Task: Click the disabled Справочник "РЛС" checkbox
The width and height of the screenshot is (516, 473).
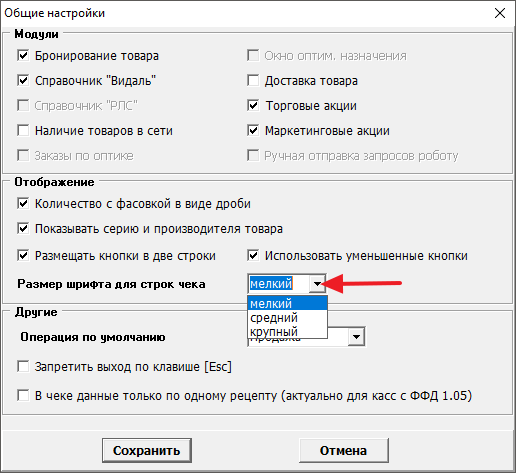Action: (x=23, y=105)
